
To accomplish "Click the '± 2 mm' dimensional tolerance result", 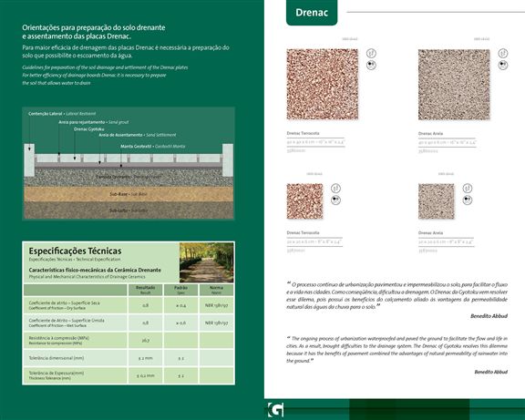I will pyautogui.click(x=145, y=358).
